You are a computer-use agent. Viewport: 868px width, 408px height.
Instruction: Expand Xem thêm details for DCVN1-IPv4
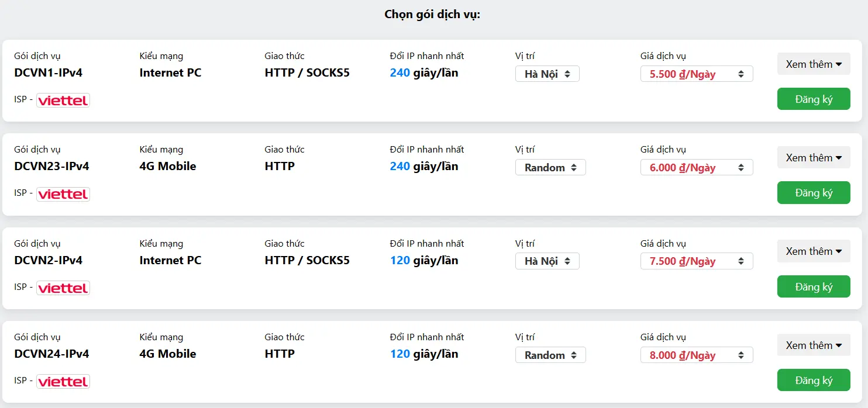coord(813,64)
